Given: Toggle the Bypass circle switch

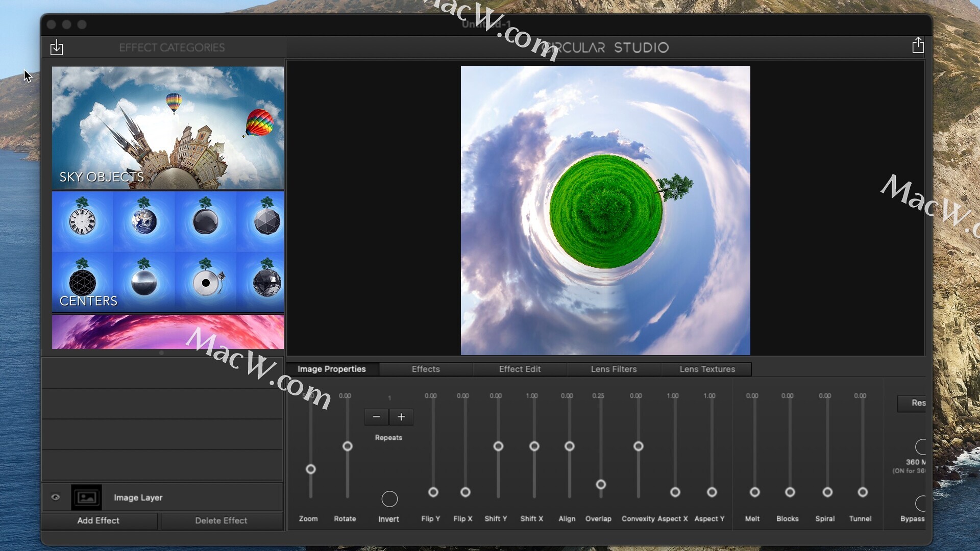Looking at the screenshot, I should [920, 504].
